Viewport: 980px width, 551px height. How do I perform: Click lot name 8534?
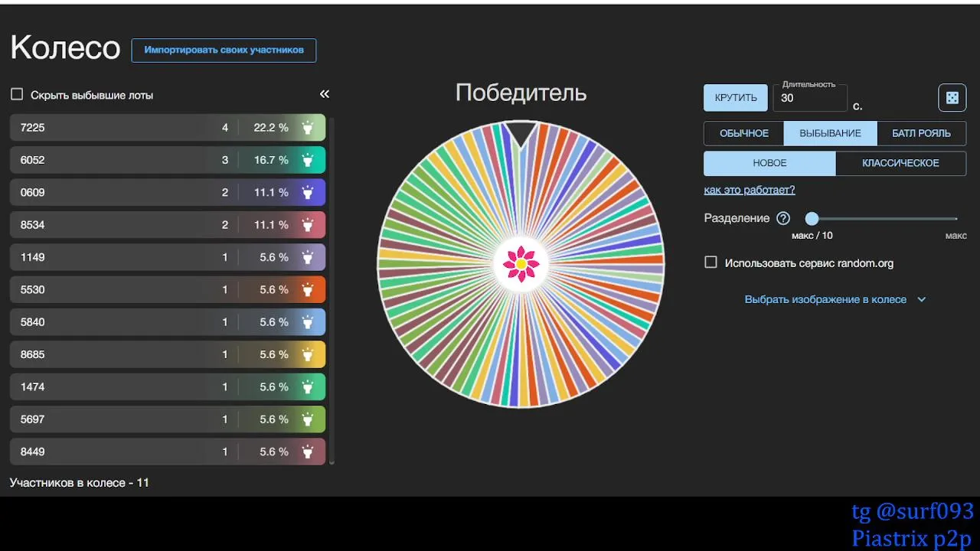click(x=33, y=225)
